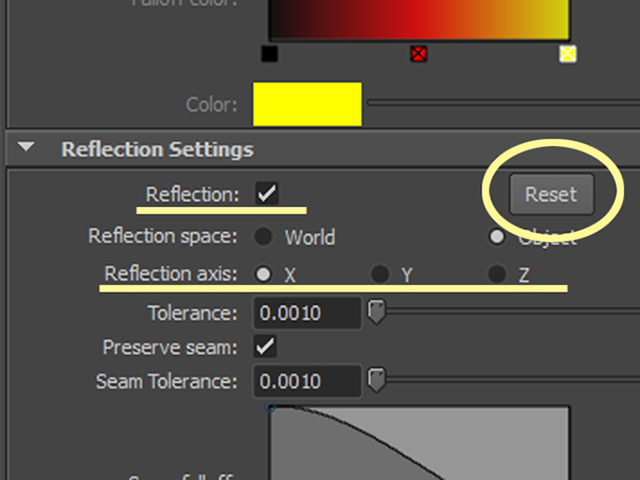Click the seam falloff curve graph
Image resolution: width=640 pixels, height=480 pixels.
(419, 443)
